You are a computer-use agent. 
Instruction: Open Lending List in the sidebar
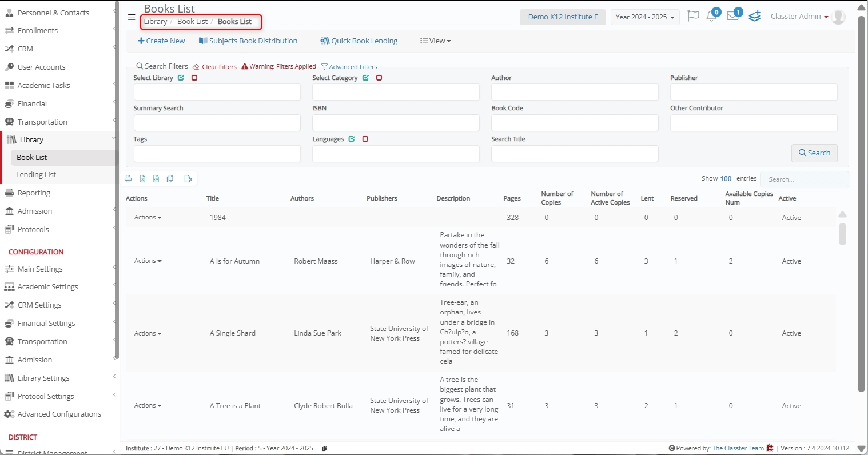tap(36, 175)
